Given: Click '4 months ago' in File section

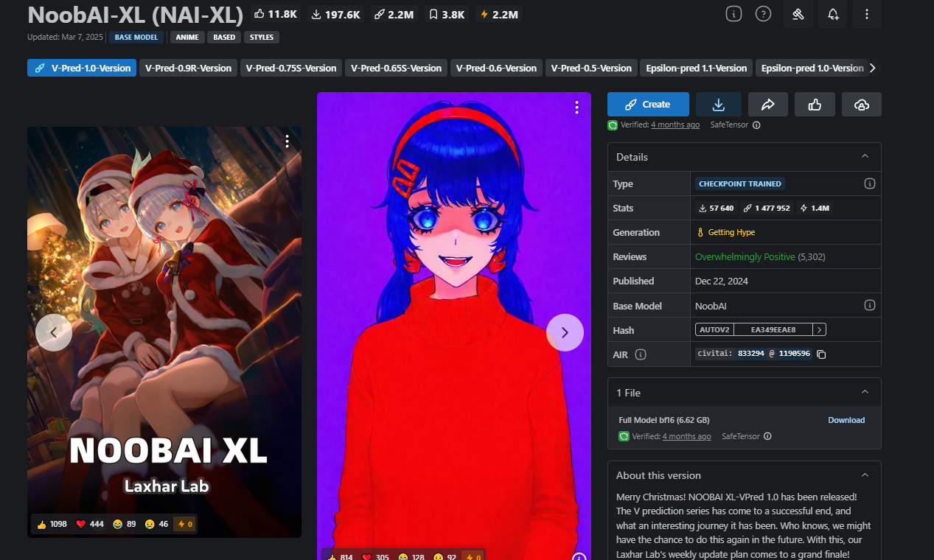Looking at the screenshot, I should pos(686,436).
